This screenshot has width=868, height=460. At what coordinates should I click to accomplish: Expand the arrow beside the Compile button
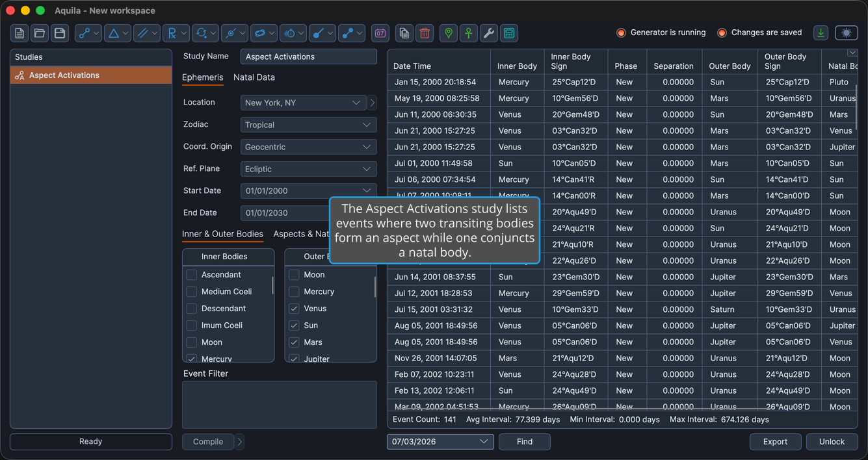tap(239, 442)
